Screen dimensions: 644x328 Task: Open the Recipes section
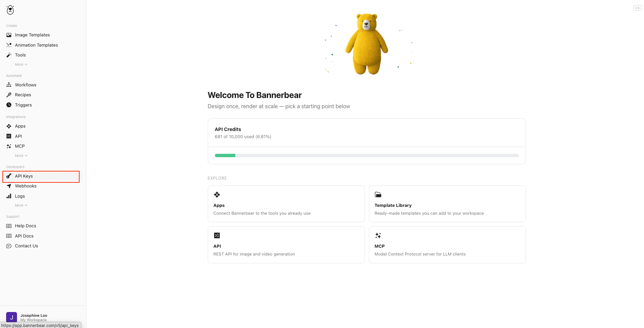coord(23,95)
